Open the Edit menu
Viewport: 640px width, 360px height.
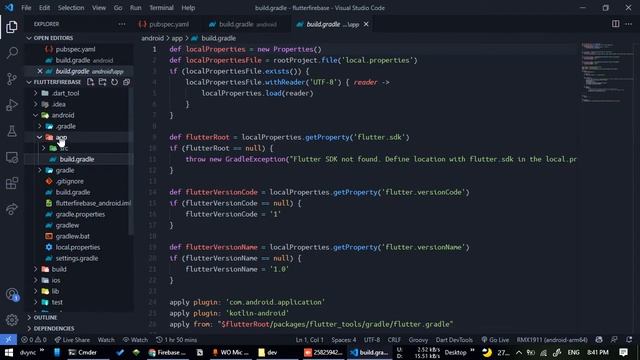click(44, 8)
